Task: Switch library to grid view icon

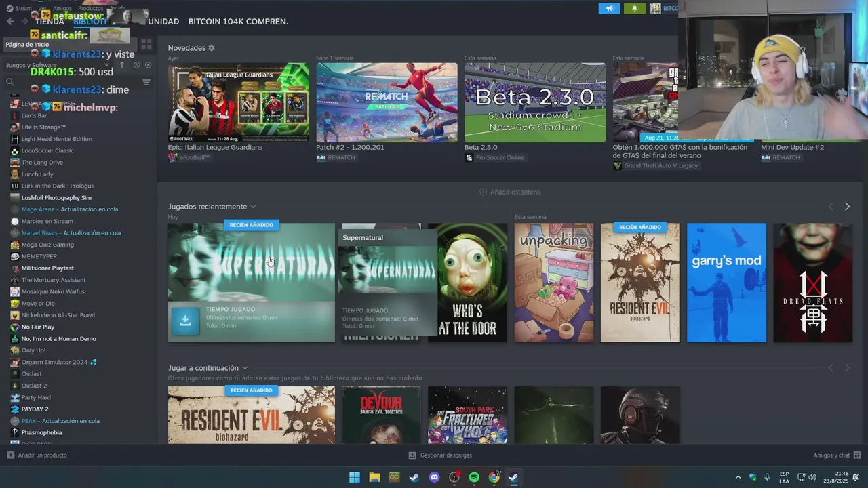Action: [146, 44]
